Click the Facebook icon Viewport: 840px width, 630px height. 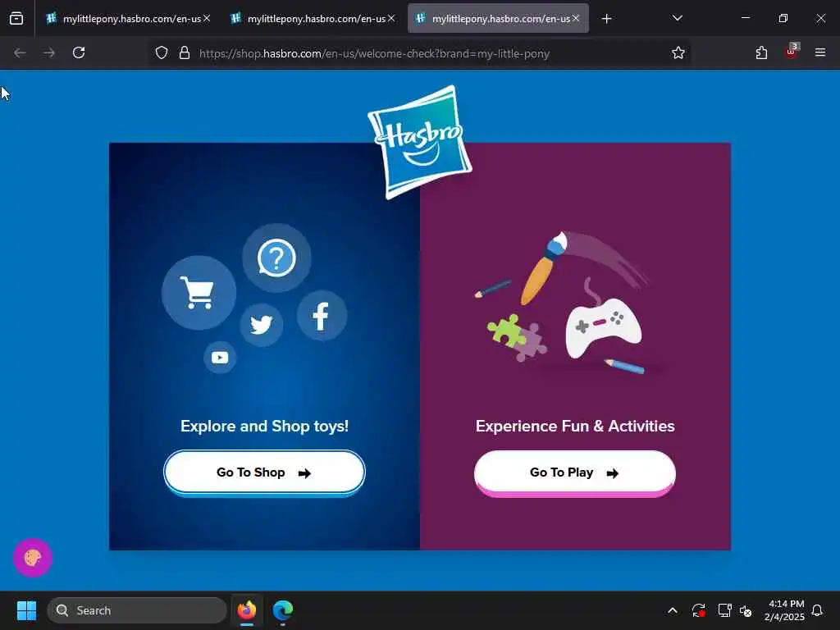(322, 316)
